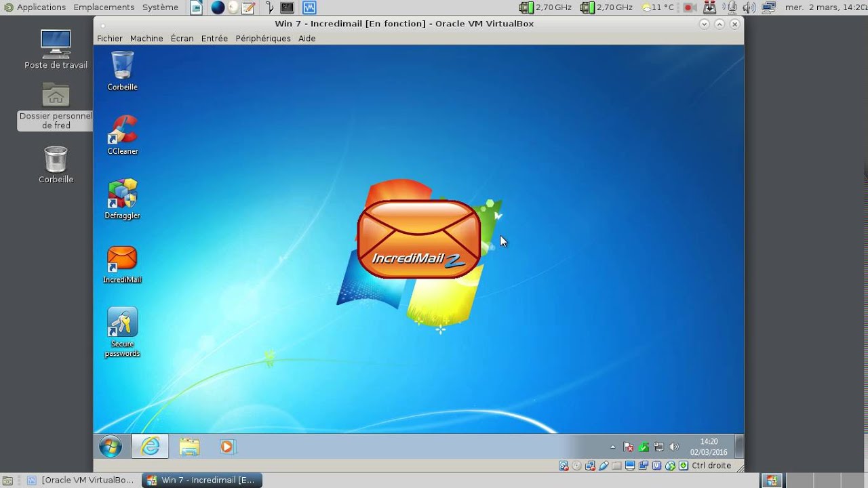
Task: Launch Internet Explorer from Windows taskbar
Action: pos(150,447)
